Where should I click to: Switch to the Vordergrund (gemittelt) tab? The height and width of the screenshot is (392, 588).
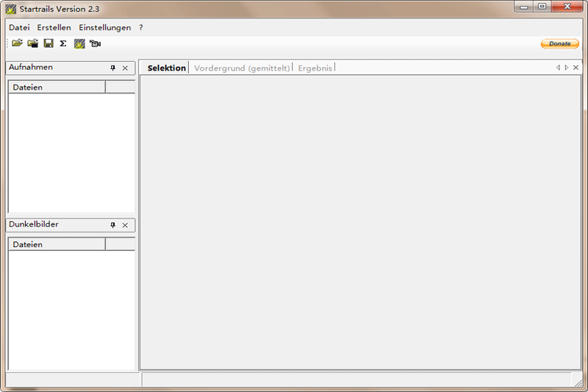pos(242,68)
